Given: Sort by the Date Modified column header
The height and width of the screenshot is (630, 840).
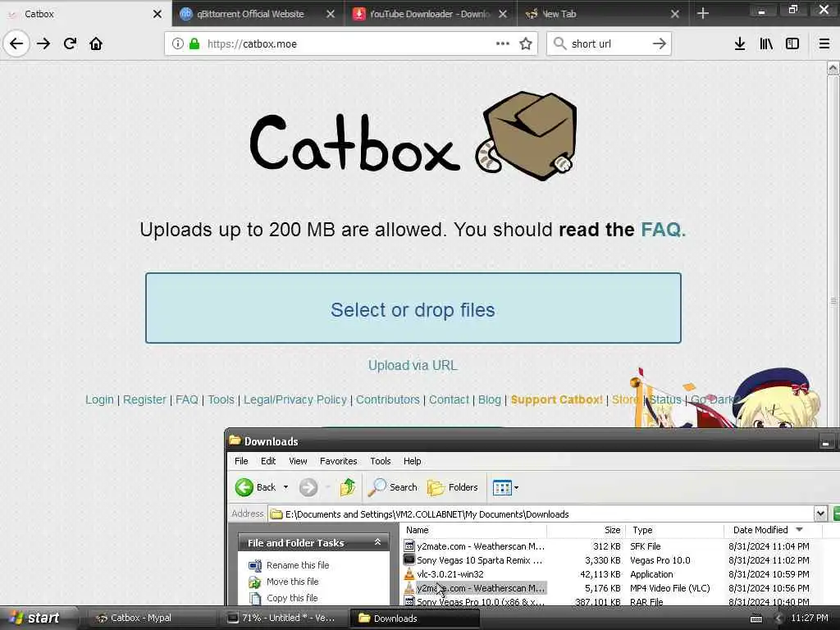Looking at the screenshot, I should pyautogui.click(x=773, y=530).
